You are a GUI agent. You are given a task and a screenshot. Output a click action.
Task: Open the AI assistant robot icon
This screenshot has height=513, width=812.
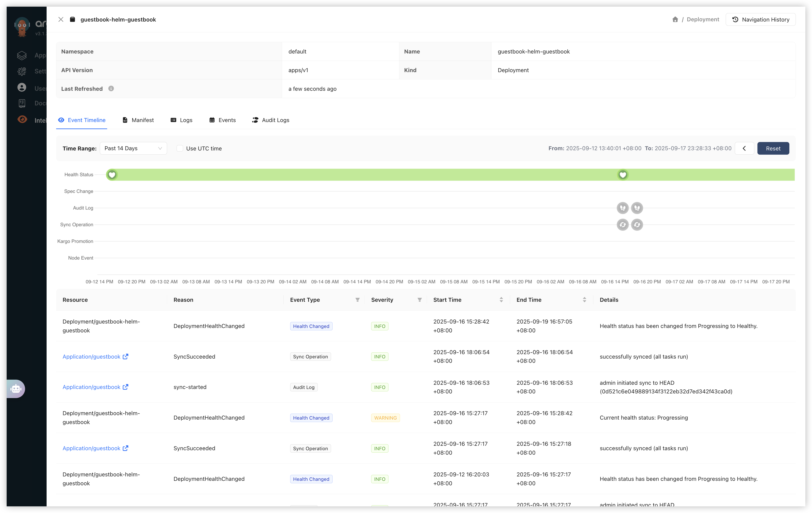(16, 389)
